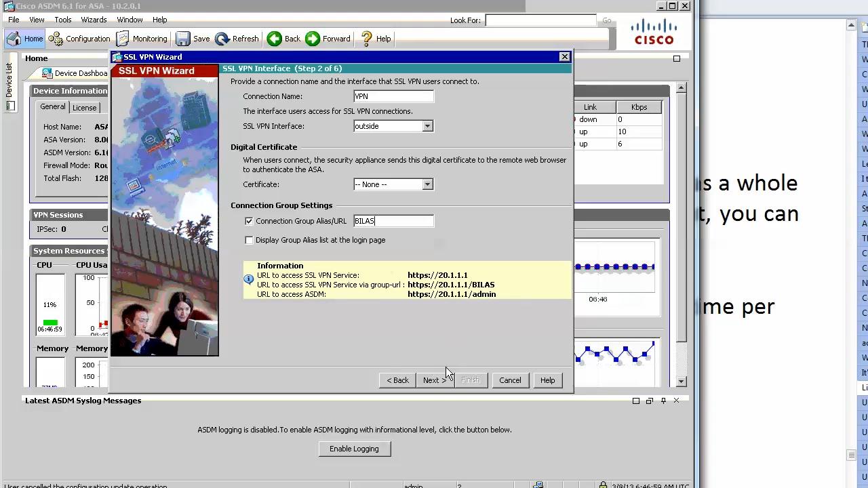868x488 pixels.
Task: Close the Syslog Messages panel
Action: (x=676, y=401)
